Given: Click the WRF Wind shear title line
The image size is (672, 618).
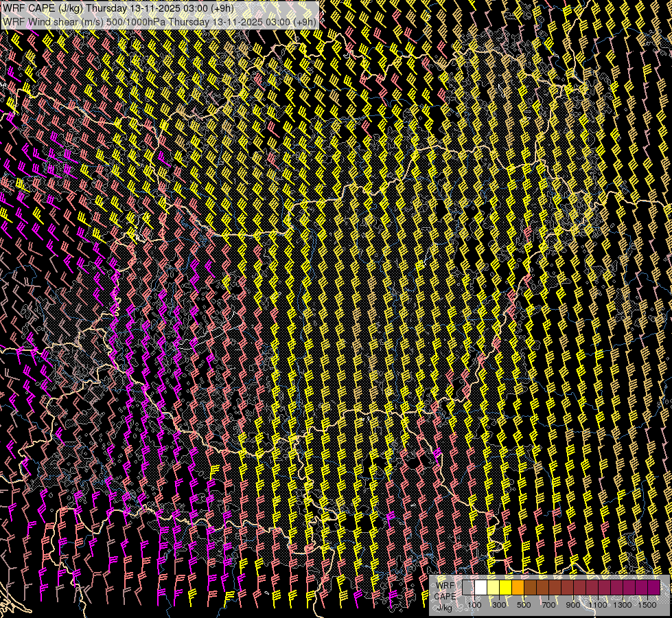Looking at the screenshot, I should pyautogui.click(x=159, y=21).
